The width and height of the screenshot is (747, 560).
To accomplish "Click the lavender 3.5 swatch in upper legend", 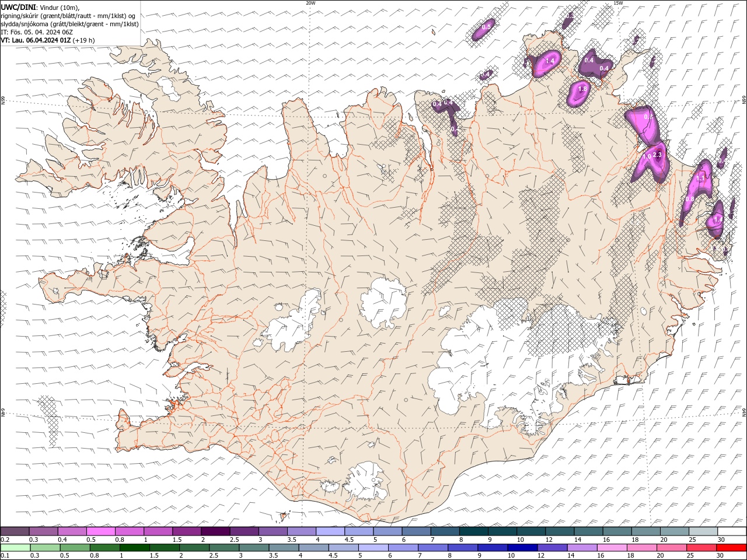I will pyautogui.click(x=302, y=531).
